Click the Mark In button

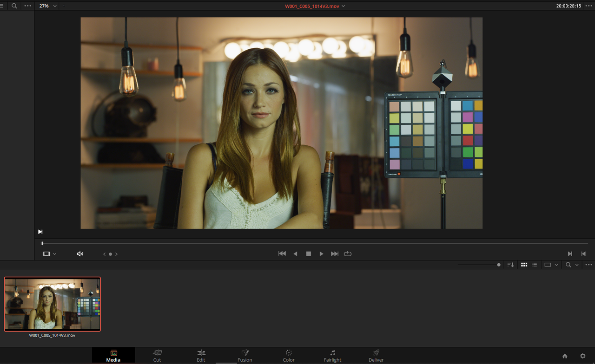[570, 254]
